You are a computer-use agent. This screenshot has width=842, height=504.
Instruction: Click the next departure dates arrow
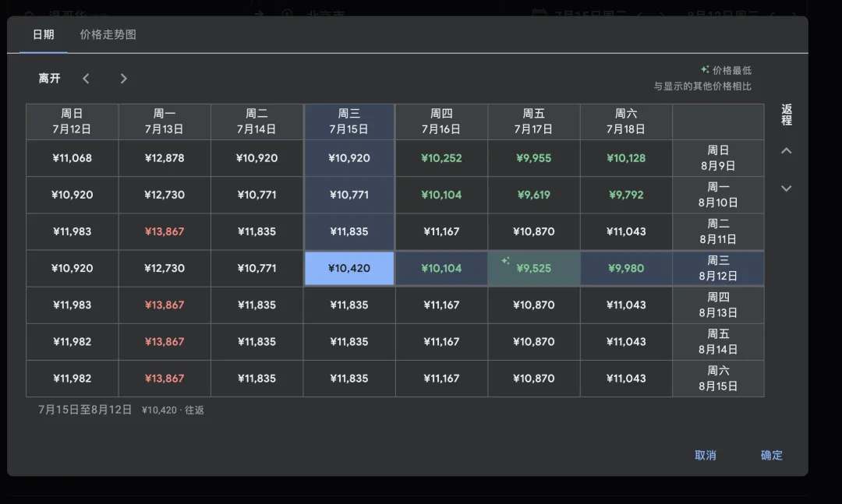pyautogui.click(x=123, y=79)
